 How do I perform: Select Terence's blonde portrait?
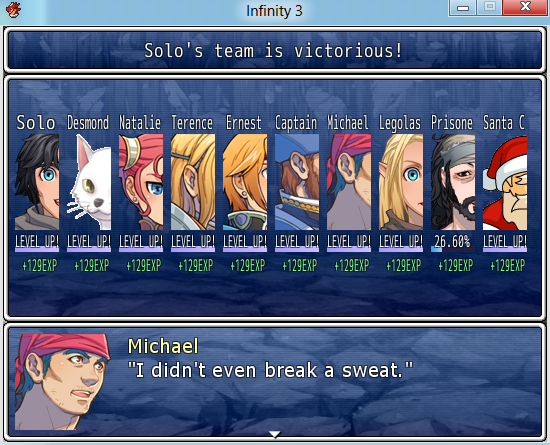193,182
